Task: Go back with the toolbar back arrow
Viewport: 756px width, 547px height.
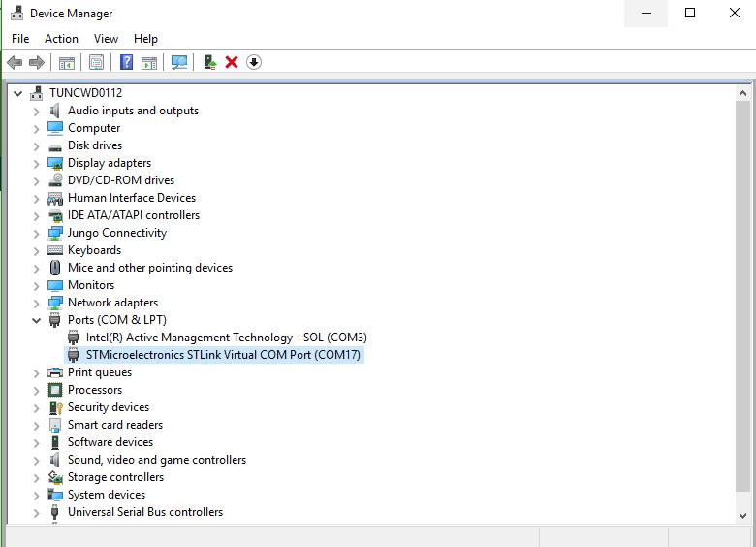Action: 15,62
